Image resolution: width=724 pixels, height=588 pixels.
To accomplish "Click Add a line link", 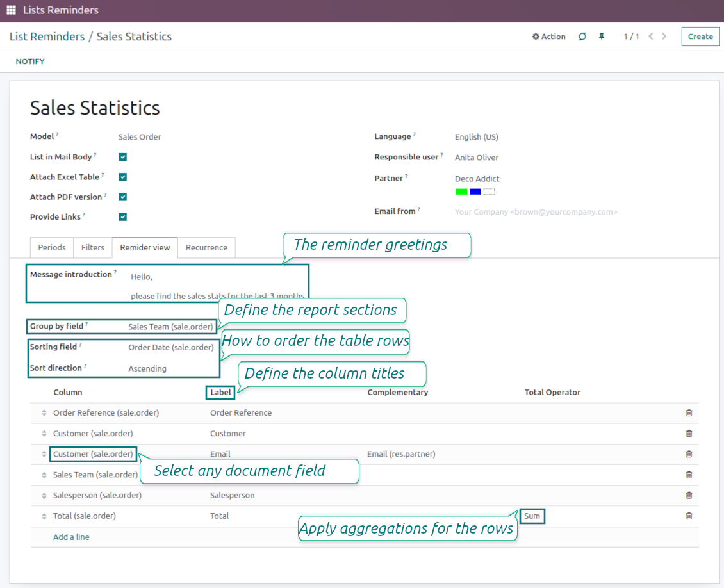I will (71, 537).
